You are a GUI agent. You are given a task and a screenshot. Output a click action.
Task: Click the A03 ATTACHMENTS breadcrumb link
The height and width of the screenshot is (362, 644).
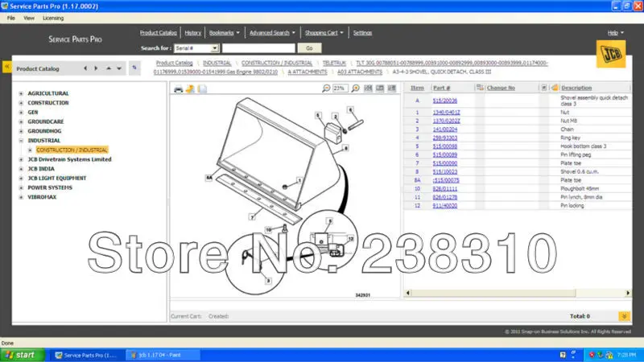pyautogui.click(x=359, y=72)
